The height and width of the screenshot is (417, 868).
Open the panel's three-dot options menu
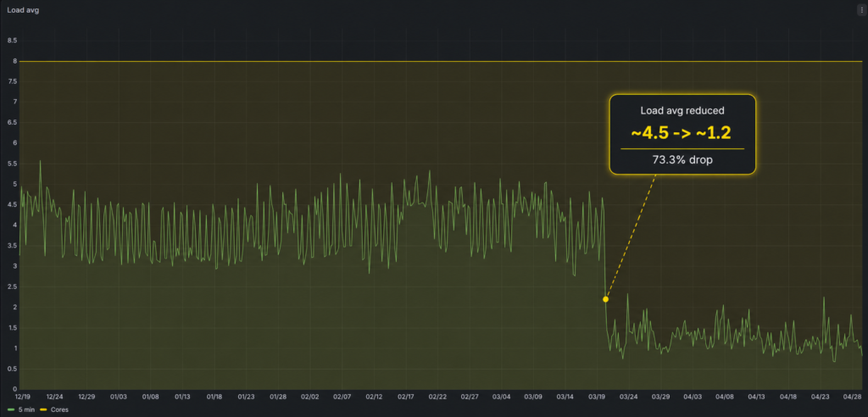(x=861, y=10)
